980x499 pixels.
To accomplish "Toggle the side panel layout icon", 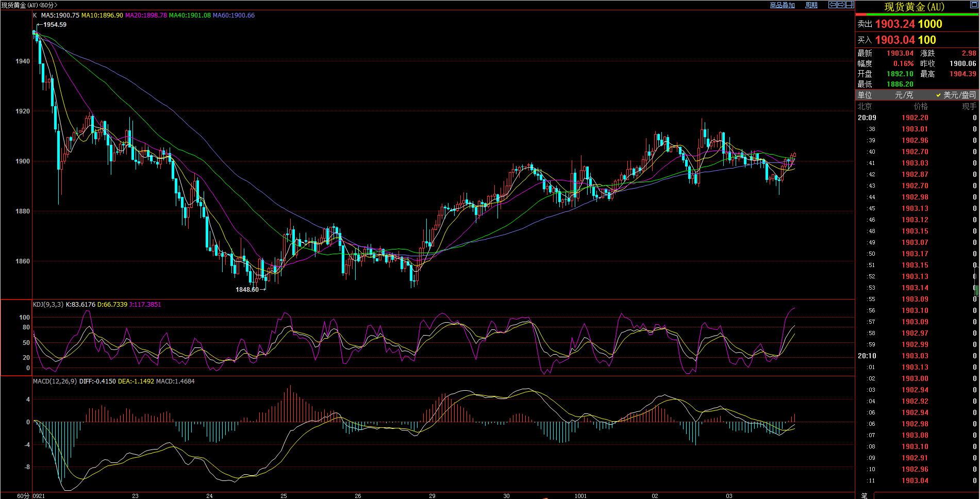I will tap(850, 5).
